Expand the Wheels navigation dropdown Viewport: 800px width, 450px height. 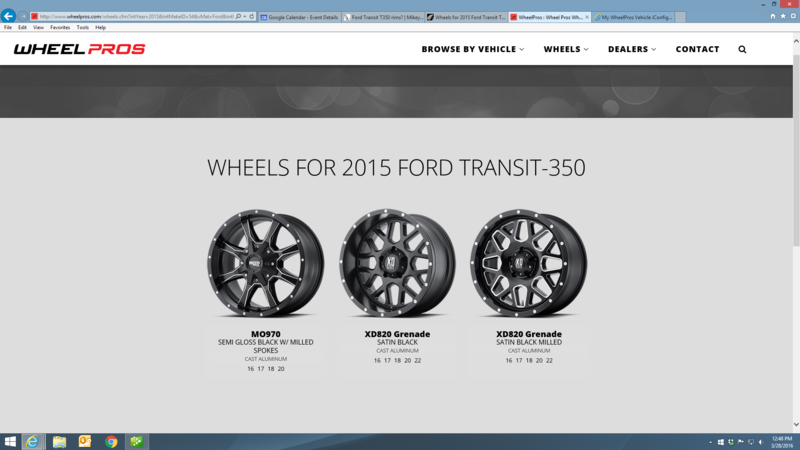pyautogui.click(x=566, y=49)
